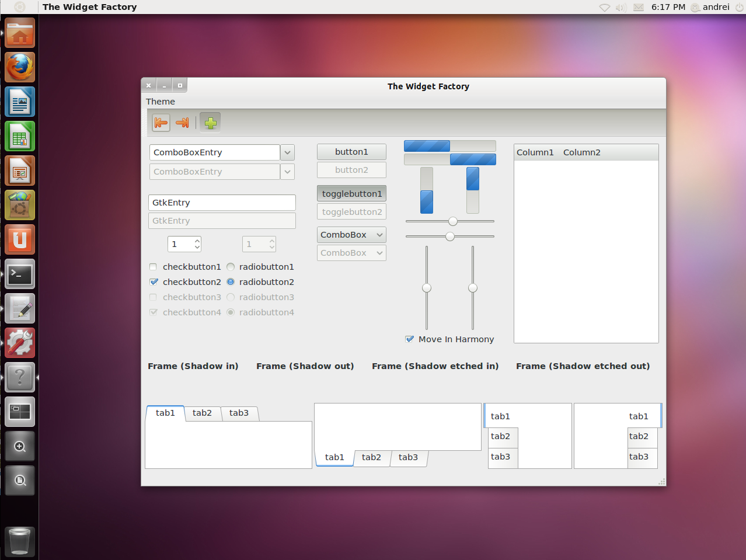Click the disabled button2
Viewport: 746px width, 560px height.
pyautogui.click(x=351, y=170)
